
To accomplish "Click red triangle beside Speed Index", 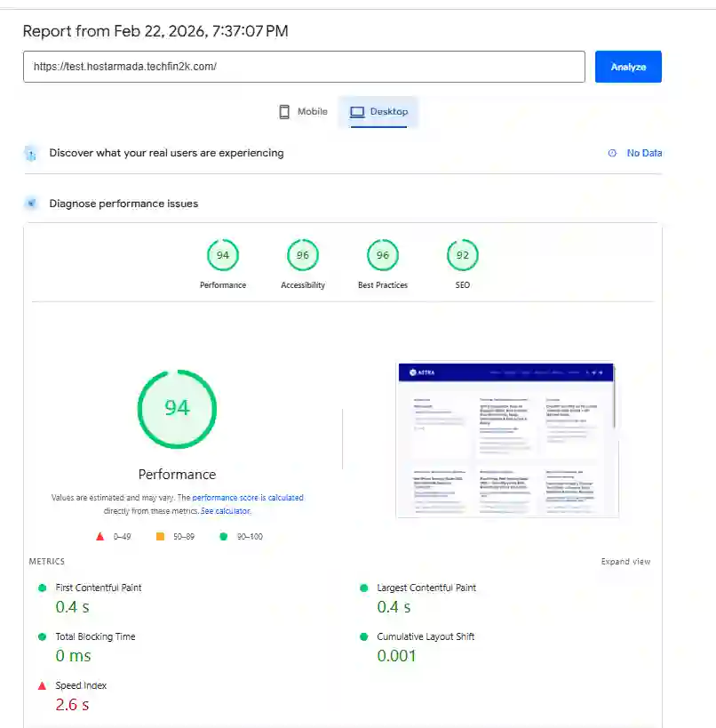I will coord(42,685).
